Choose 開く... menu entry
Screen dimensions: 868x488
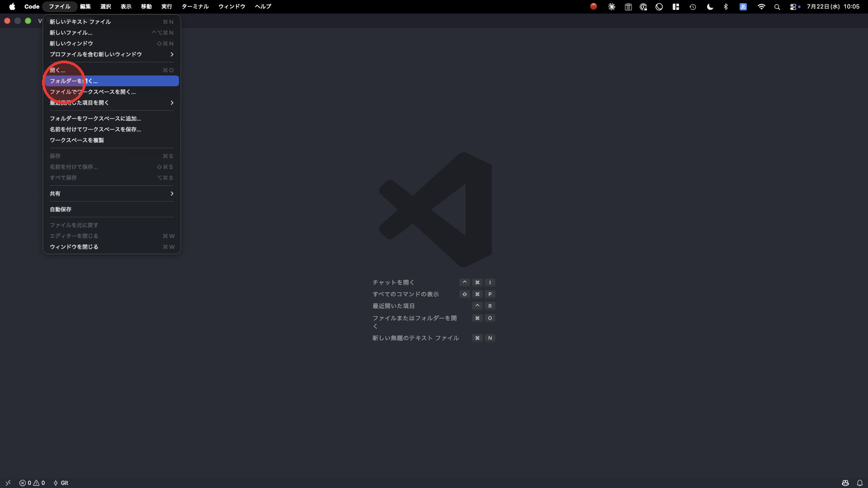[112, 70]
